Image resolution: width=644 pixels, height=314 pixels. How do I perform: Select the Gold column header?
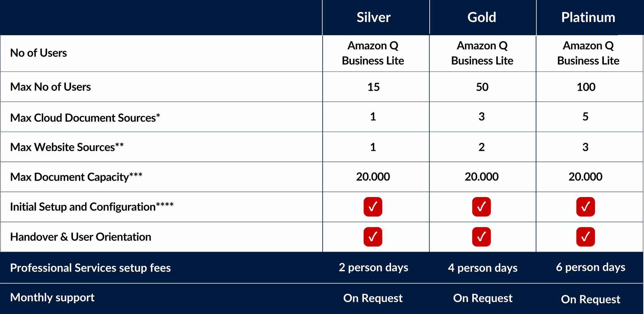pyautogui.click(x=482, y=17)
